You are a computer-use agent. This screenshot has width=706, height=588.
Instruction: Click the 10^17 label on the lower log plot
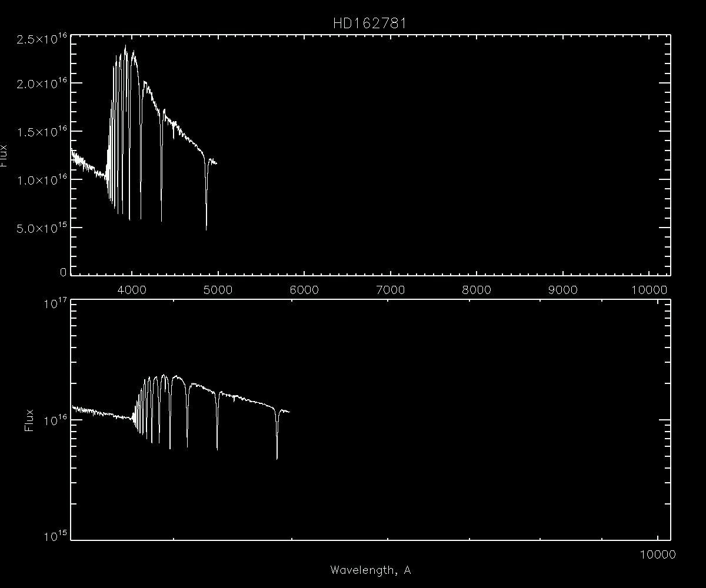click(55, 303)
